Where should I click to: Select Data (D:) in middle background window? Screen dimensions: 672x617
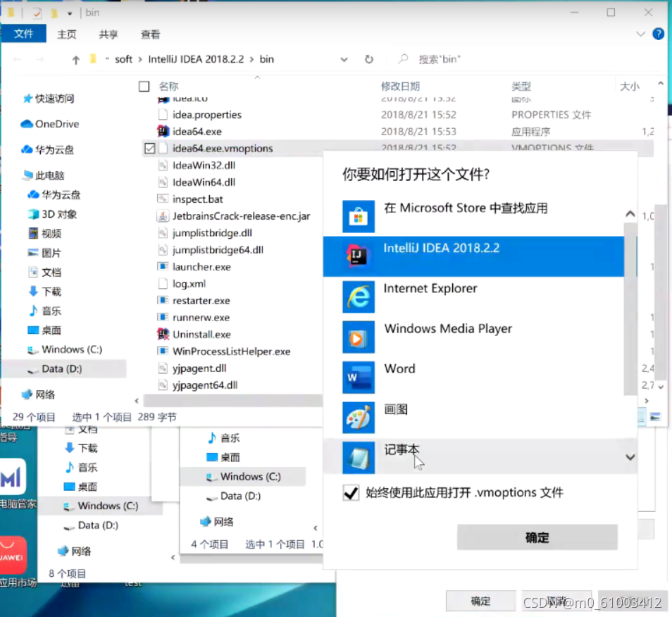click(x=240, y=496)
